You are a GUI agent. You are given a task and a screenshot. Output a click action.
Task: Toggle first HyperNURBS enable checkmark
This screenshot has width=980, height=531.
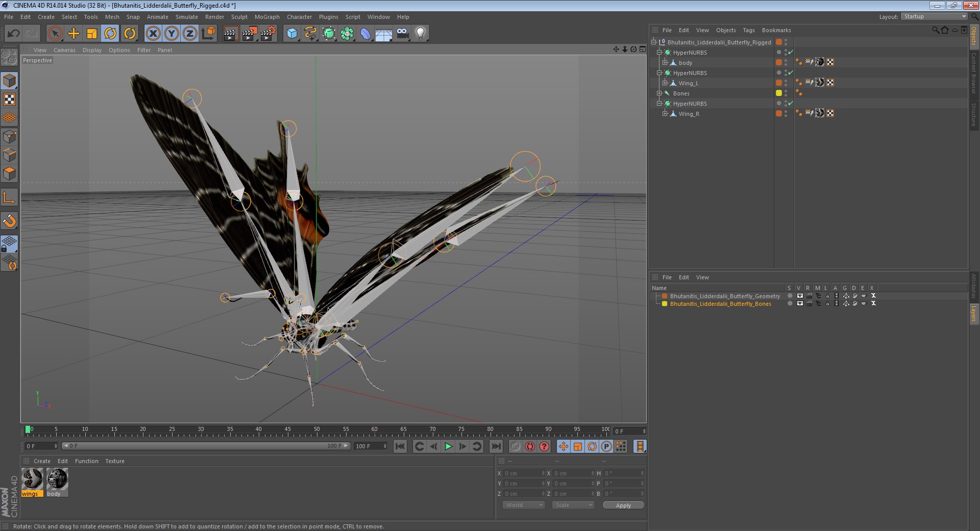[x=791, y=52]
